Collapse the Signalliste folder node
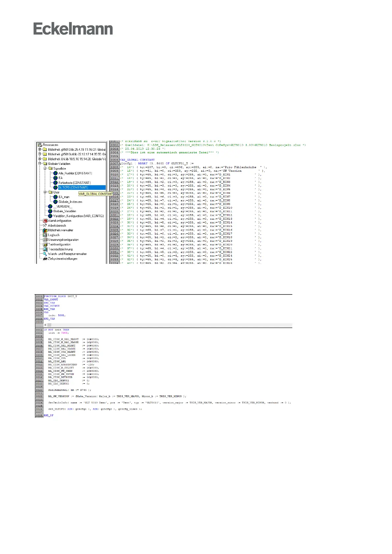The width and height of the screenshot is (392, 554). (45, 168)
